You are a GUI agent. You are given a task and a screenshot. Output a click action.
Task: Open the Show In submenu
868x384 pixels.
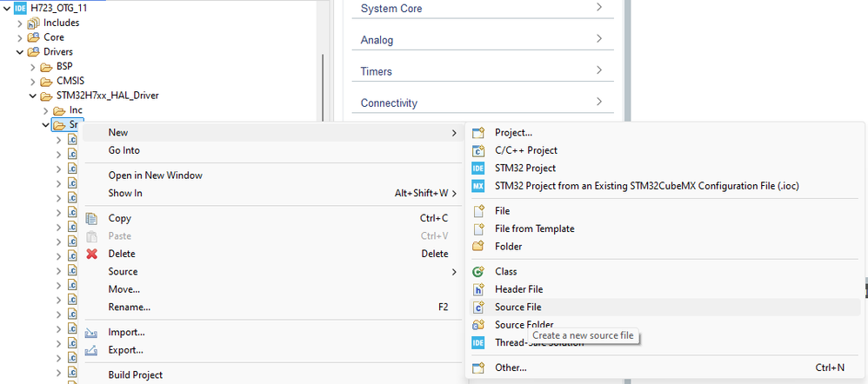point(271,193)
